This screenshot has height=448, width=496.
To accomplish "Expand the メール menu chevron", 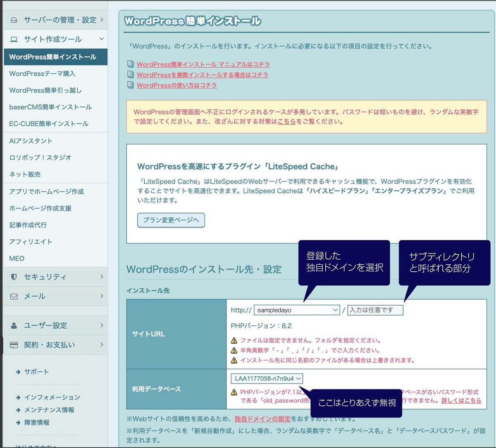I will [x=102, y=296].
